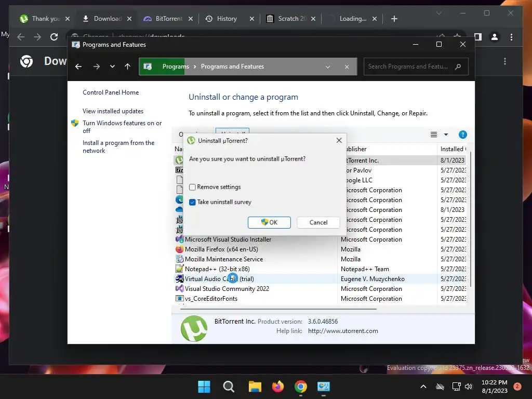This screenshot has width=532, height=399.
Task: Click the vertical scrollbar of program list
Action: coord(470,220)
